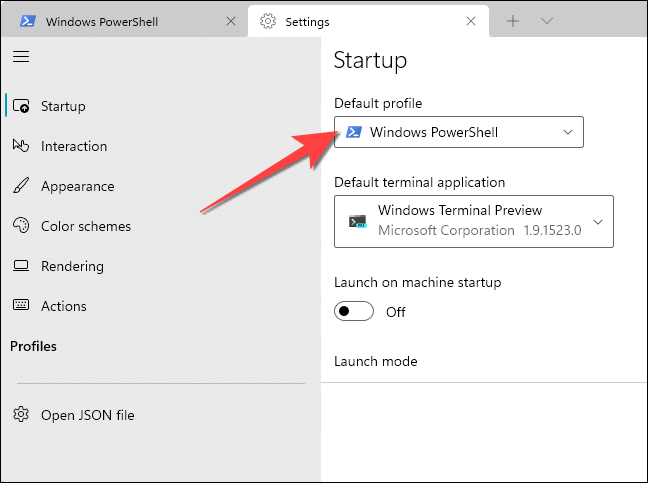Click the Open JSON file link
648x483 pixels.
(87, 415)
